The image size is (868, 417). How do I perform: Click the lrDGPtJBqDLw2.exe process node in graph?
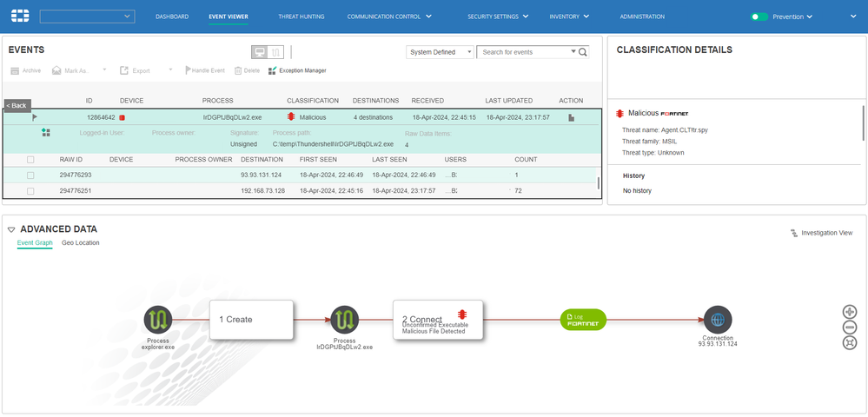(x=344, y=320)
